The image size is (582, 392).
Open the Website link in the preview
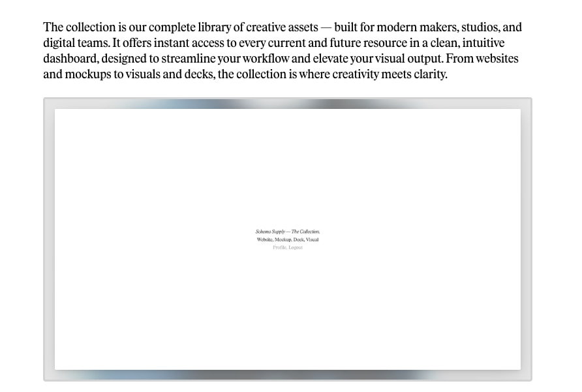click(x=264, y=239)
